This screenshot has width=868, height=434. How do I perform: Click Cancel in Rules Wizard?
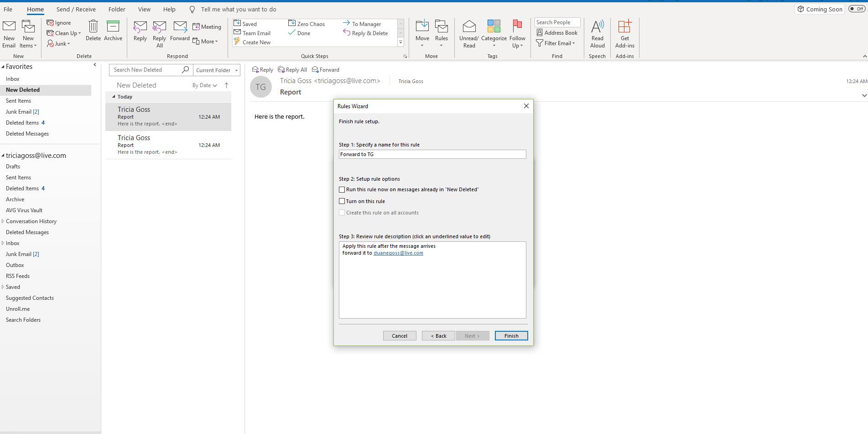point(400,336)
